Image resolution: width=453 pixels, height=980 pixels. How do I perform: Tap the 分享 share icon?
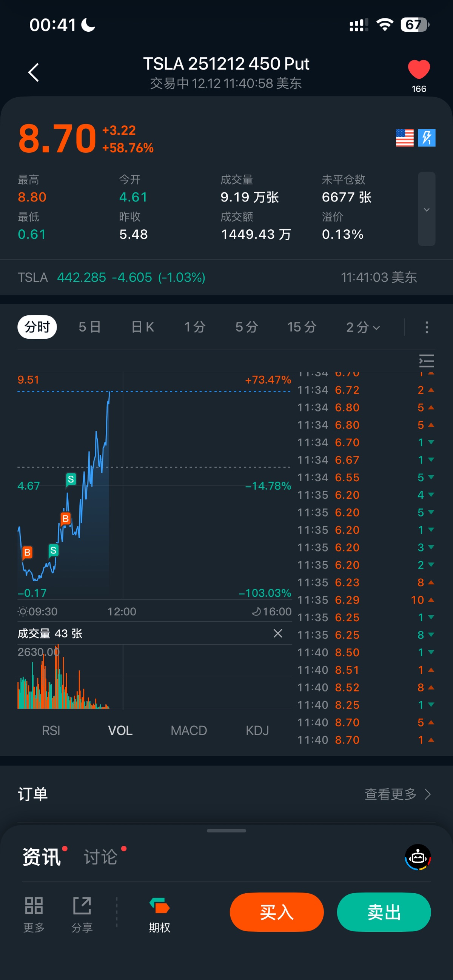click(82, 913)
